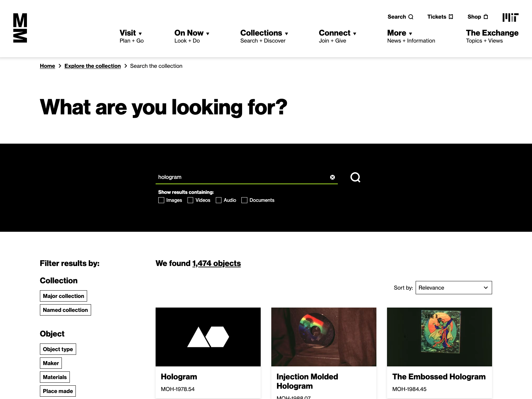Viewport: 532px width, 399px height.
Task: Clear the hologram search text
Action: click(332, 177)
